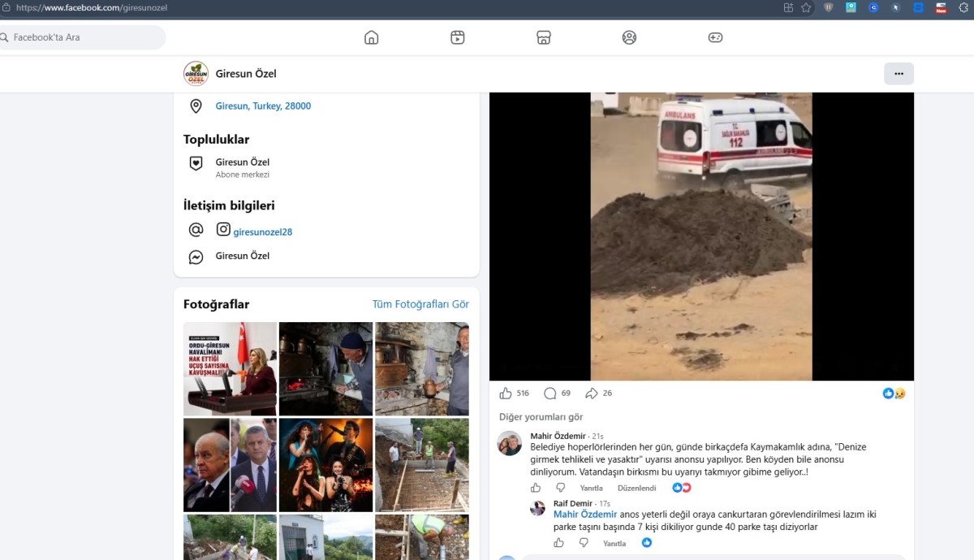This screenshot has width=974, height=560.
Task: Dislike Raif Demir's reply
Action: [584, 543]
